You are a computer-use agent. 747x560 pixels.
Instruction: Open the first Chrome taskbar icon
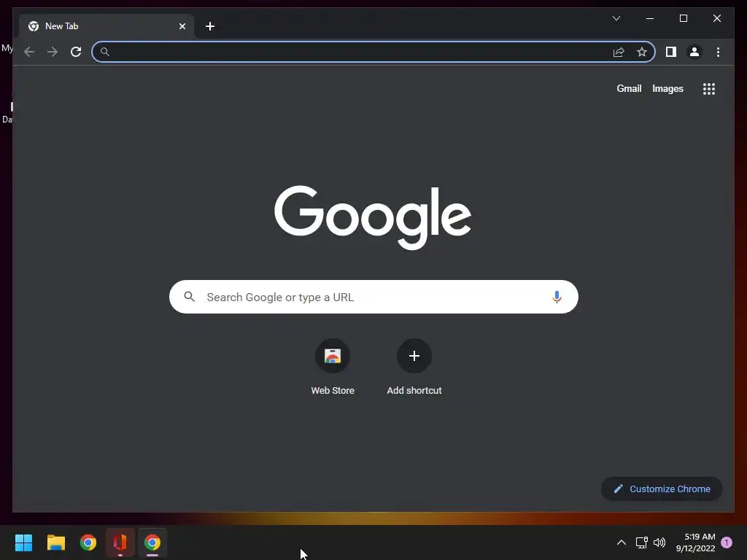point(88,542)
